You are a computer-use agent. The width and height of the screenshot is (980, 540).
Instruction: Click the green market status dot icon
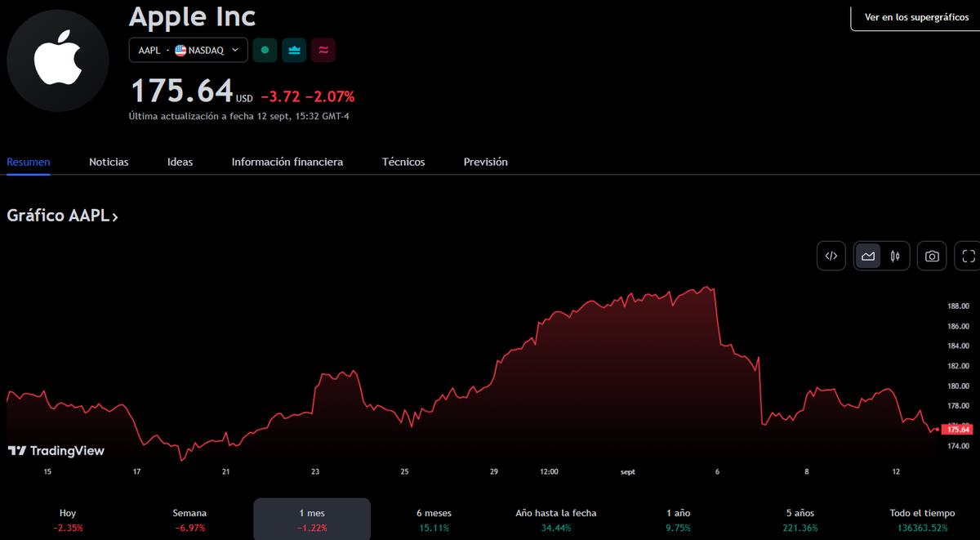coord(264,50)
